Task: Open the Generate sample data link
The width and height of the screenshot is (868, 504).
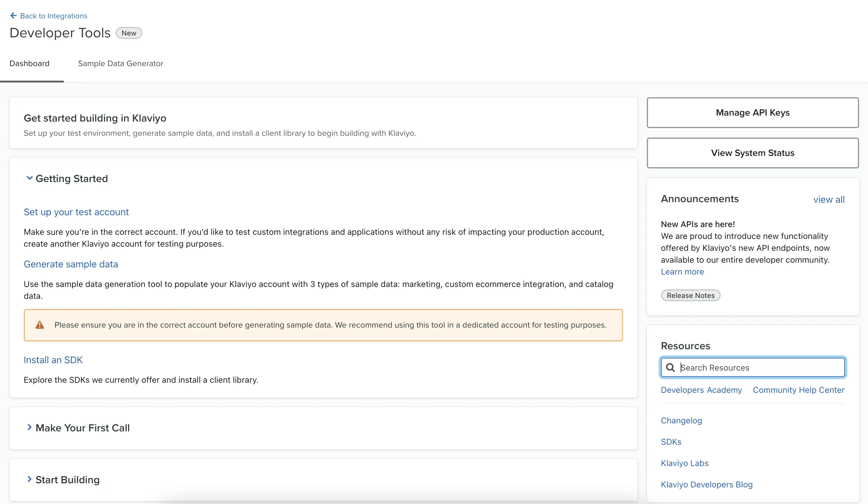Action: pos(71,264)
